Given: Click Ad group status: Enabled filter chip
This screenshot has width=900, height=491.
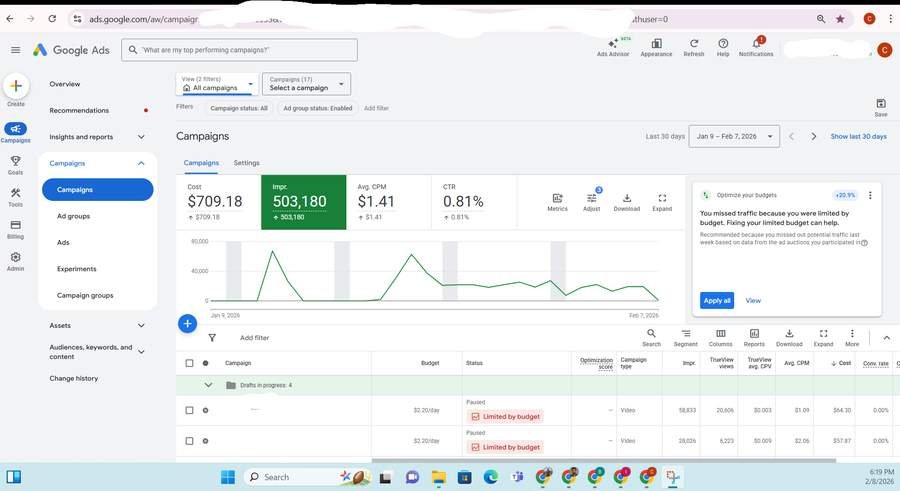Looking at the screenshot, I should (x=317, y=108).
